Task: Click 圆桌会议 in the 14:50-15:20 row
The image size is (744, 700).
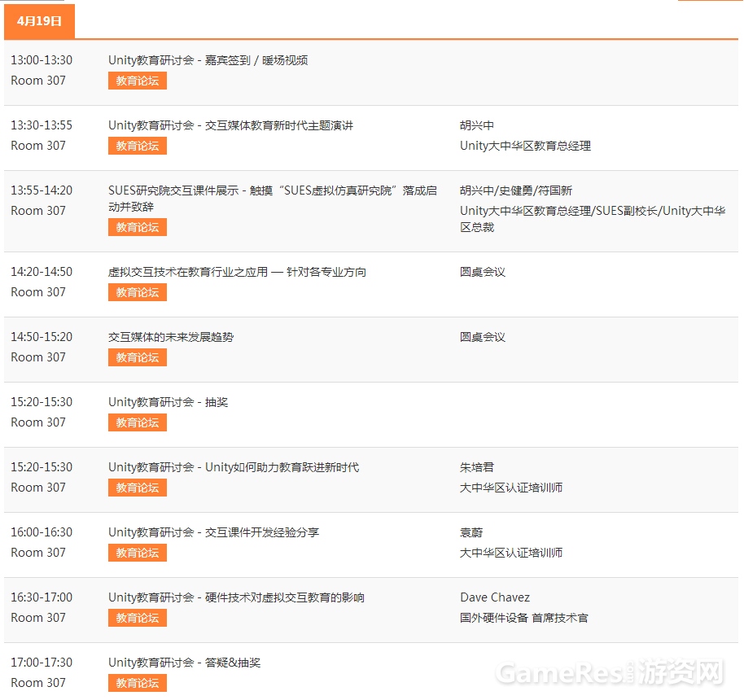Action: (483, 337)
